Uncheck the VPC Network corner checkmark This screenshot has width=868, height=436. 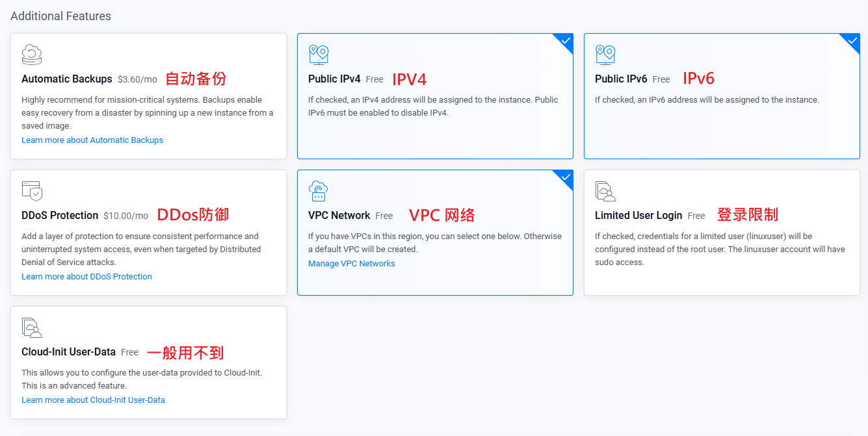point(566,177)
